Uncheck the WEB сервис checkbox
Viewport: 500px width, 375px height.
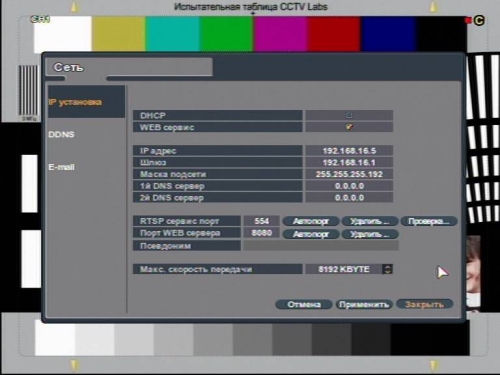[x=349, y=127]
